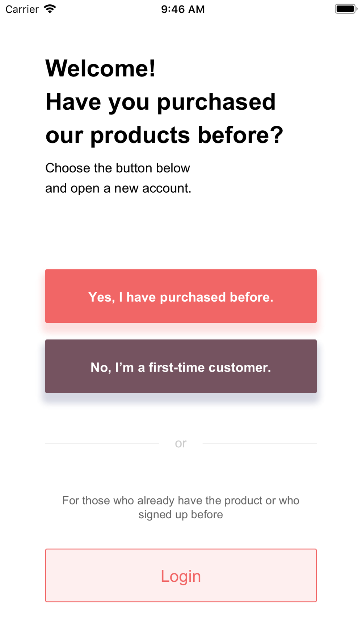
Task: Click the "Choose the button below" text
Action: coord(118,168)
